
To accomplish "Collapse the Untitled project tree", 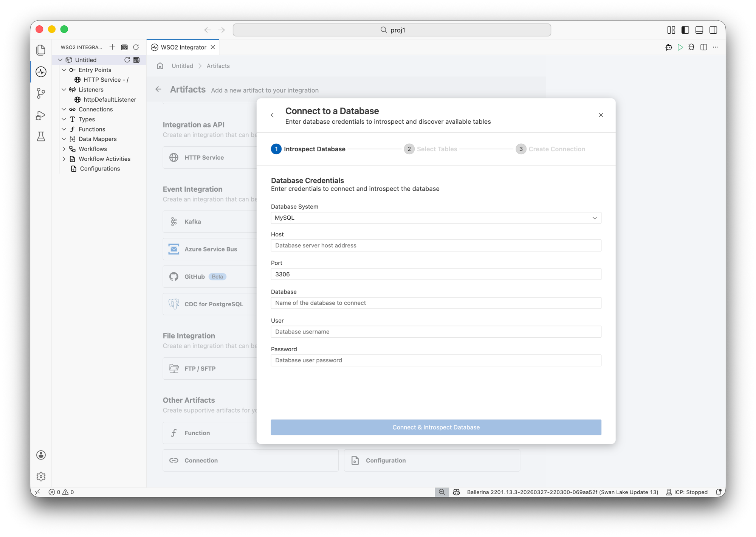I will point(60,60).
